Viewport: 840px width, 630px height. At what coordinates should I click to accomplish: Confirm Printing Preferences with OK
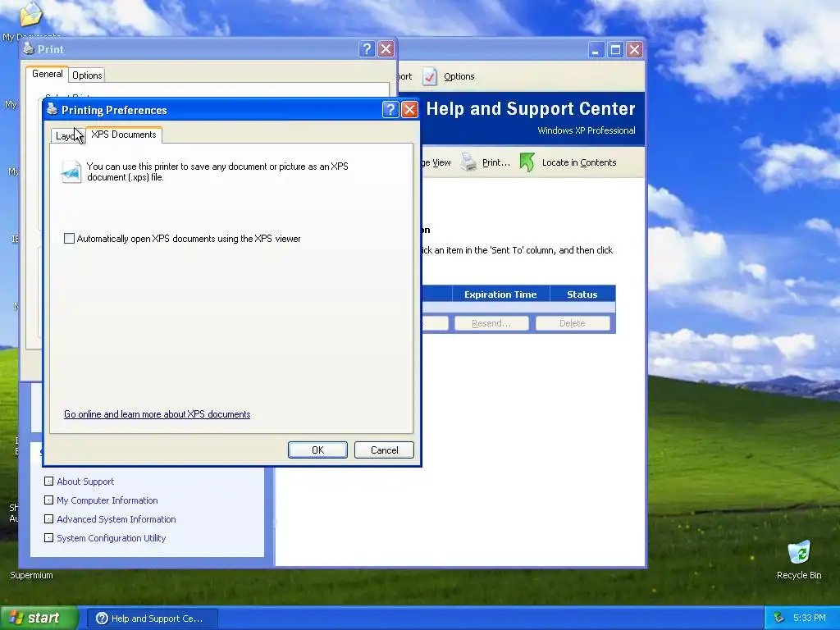(x=317, y=450)
